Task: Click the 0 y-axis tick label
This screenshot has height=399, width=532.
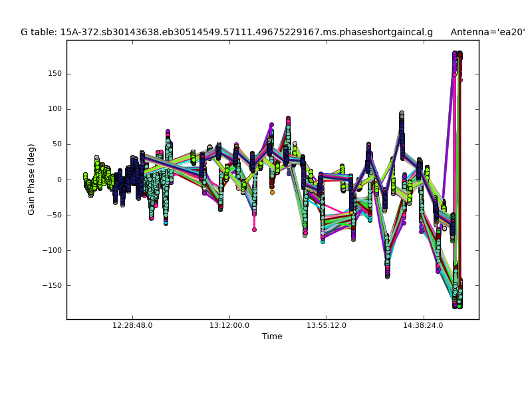Action: click(x=59, y=180)
